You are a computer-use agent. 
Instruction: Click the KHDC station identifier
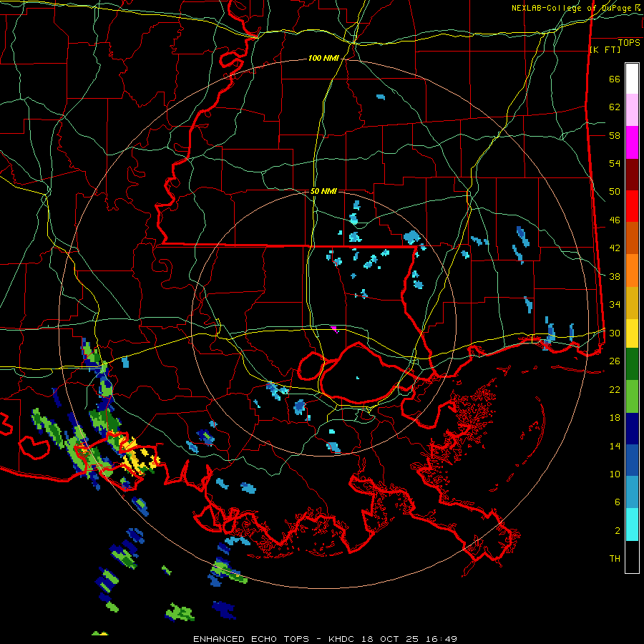tap(343, 639)
